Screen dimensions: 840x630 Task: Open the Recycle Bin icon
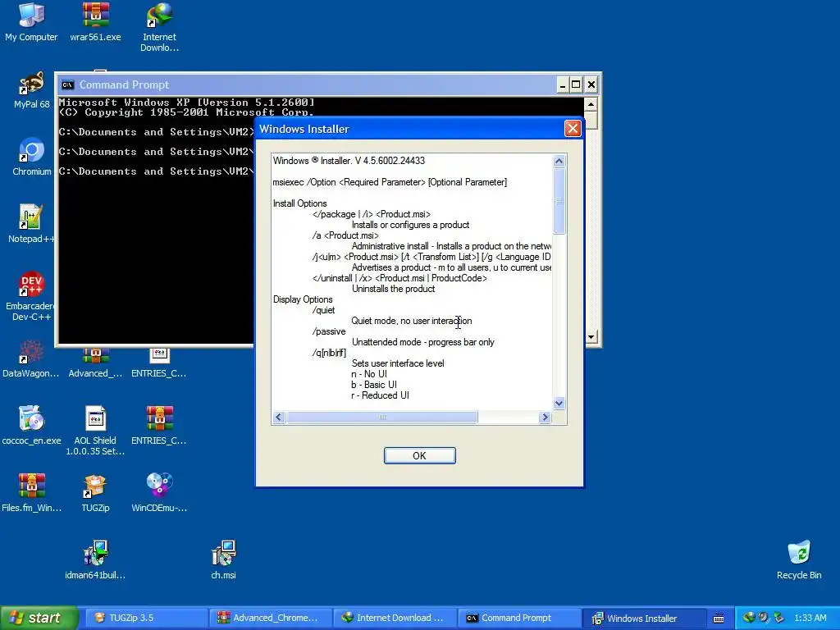[799, 560]
